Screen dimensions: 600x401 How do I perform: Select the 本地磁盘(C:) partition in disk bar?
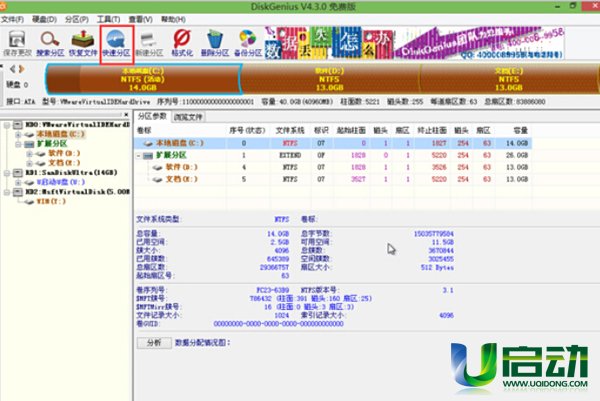143,79
